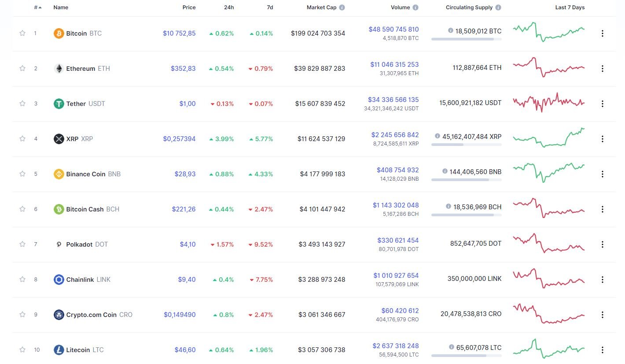This screenshot has width=625, height=364.
Task: Sort by 24h change header
Action: point(228,7)
